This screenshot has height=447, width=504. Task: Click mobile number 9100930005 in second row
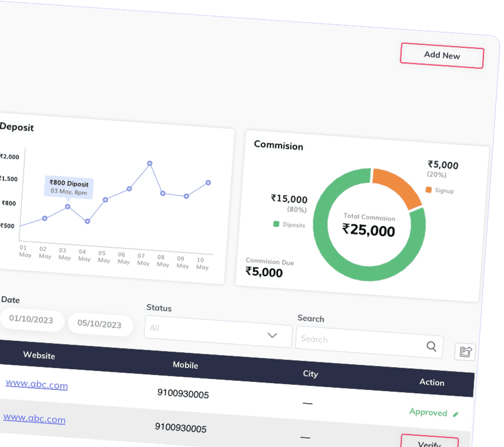click(180, 427)
